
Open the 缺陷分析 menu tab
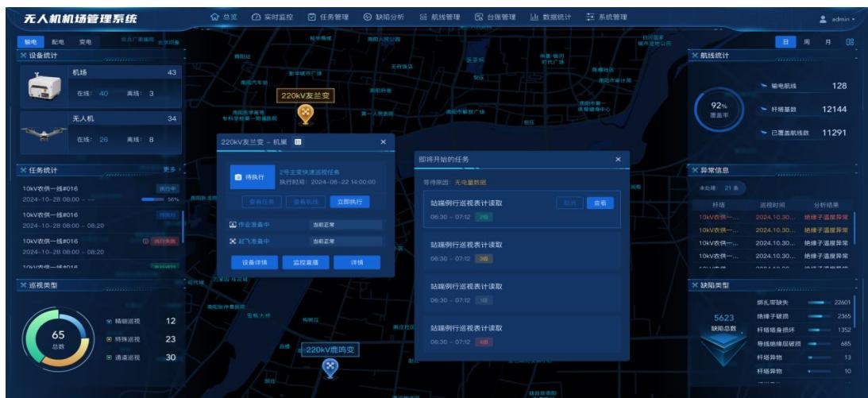384,17
